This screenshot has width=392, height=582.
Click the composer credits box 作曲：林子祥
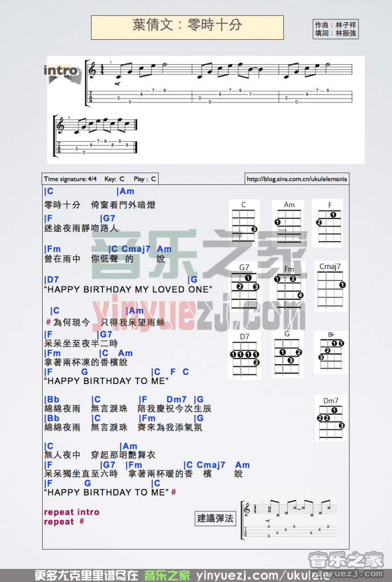point(336,29)
